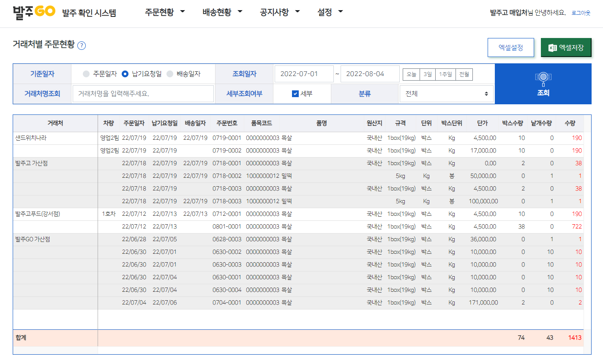603x364 pixels.
Task: Click the 박스수량 column header
Action: click(x=513, y=123)
